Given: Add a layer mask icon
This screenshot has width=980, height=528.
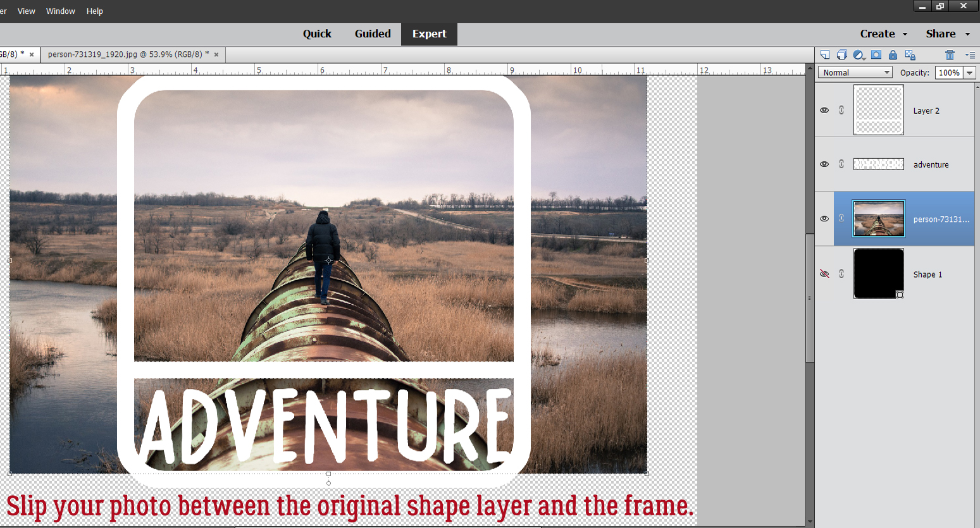Looking at the screenshot, I should 876,55.
